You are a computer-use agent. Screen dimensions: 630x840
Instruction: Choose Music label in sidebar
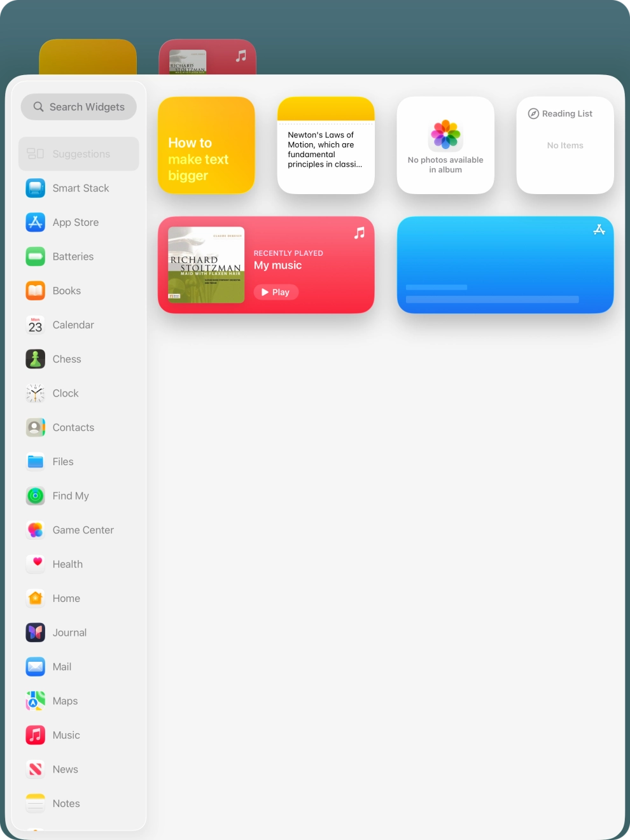(66, 735)
